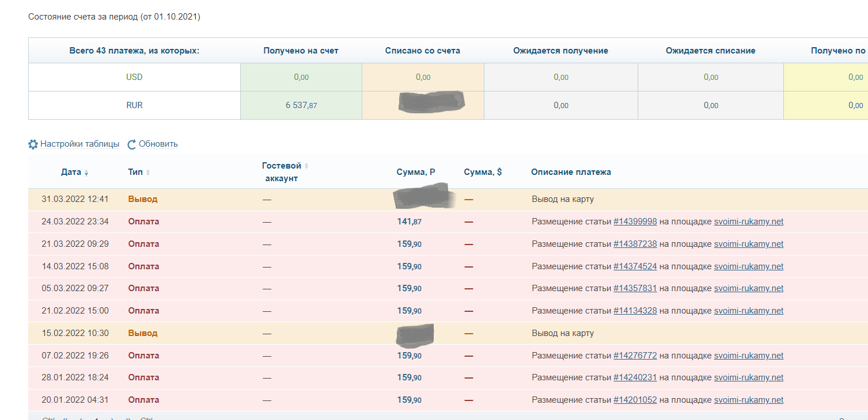Screen dimensions: 868x420
Task: Open article link #14387238
Action: point(635,244)
